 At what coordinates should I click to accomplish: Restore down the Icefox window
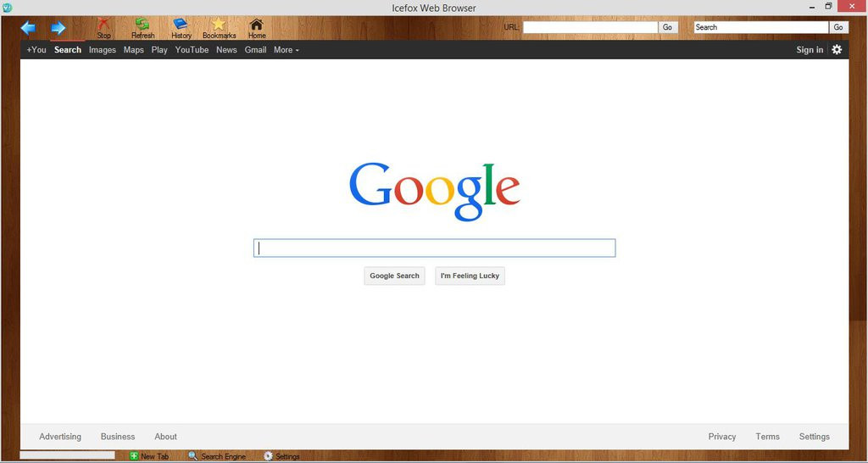point(828,7)
